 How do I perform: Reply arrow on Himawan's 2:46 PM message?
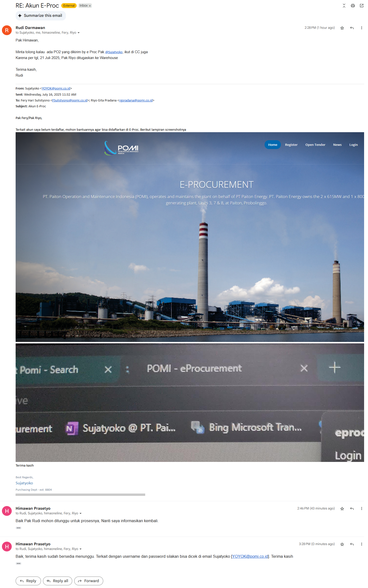(352, 509)
